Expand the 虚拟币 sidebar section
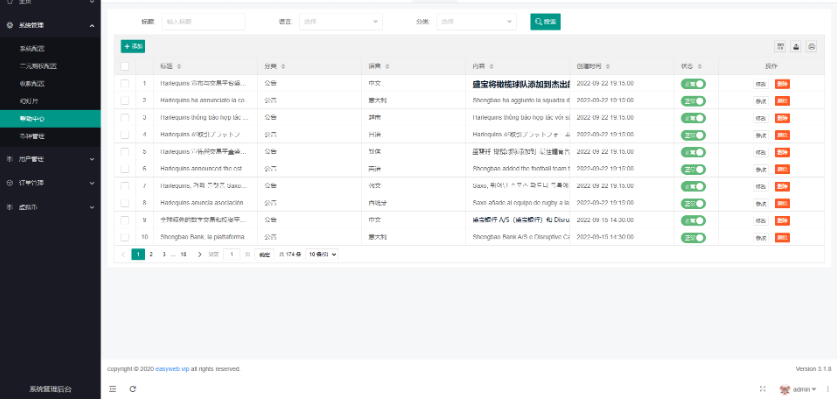Image resolution: width=837 pixels, height=399 pixels. pos(92,207)
